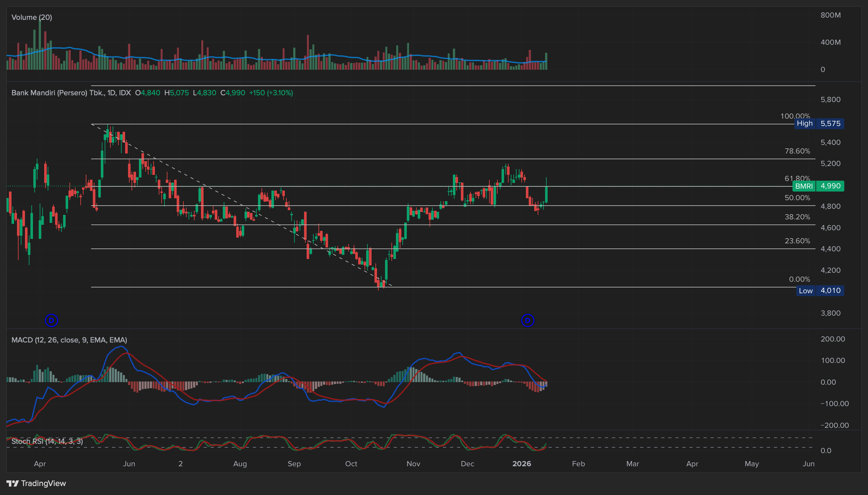Click the Feb label on time axis
The width and height of the screenshot is (868, 495).
pos(578,464)
